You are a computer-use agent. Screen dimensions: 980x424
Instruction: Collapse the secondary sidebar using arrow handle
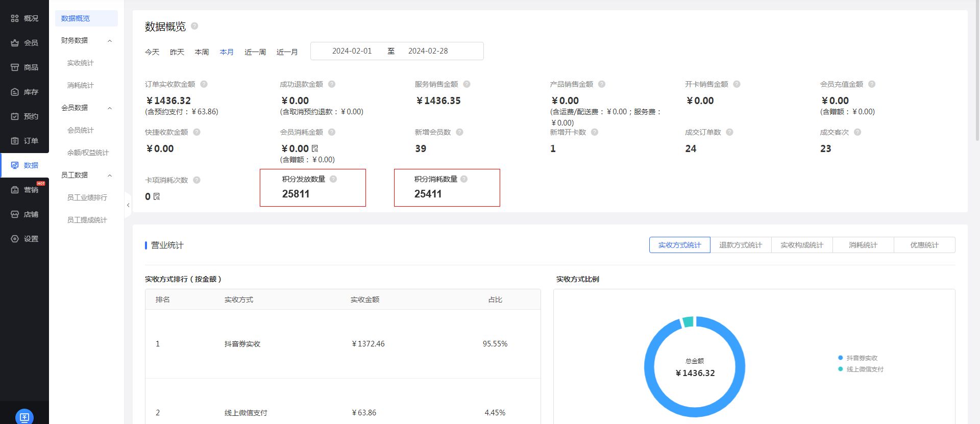click(128, 205)
